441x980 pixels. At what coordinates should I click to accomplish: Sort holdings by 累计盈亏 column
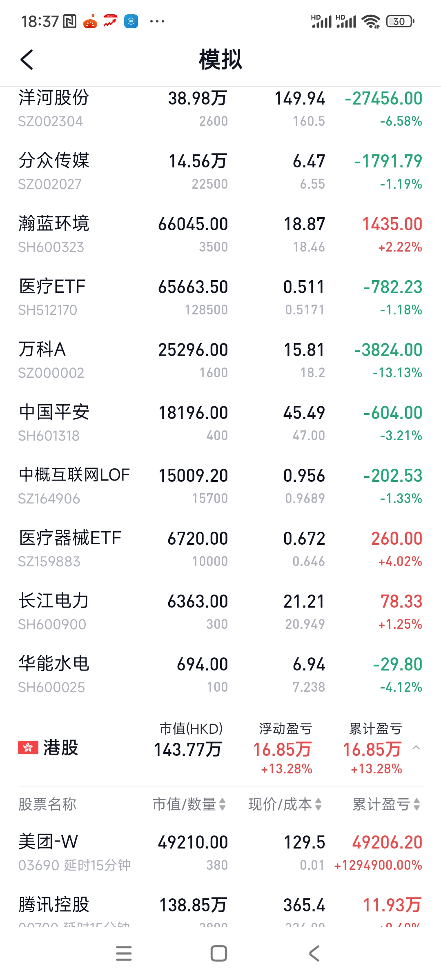click(386, 804)
